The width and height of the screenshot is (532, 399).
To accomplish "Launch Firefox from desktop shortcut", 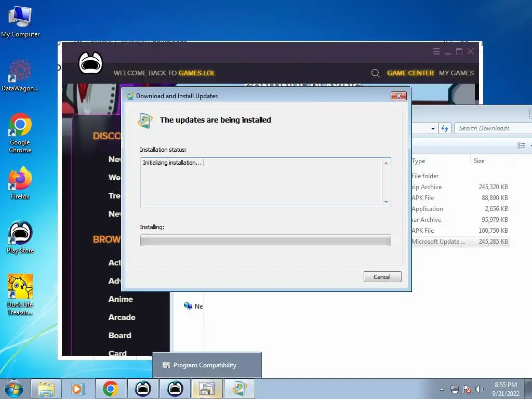I will [x=20, y=183].
